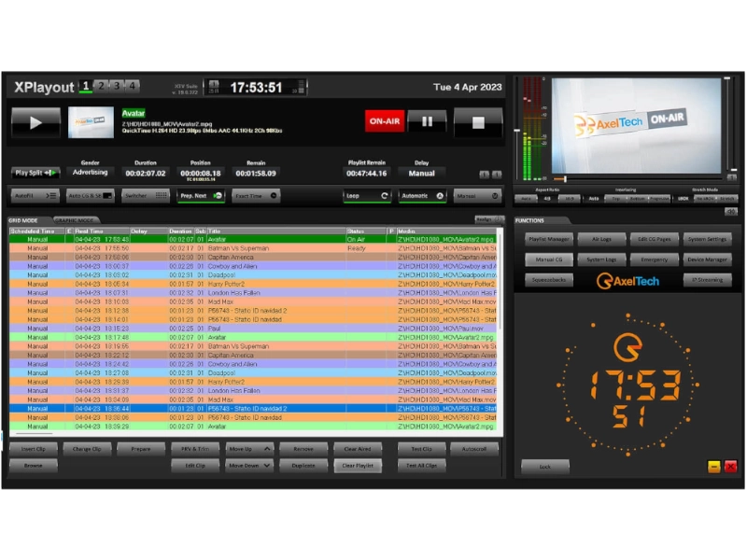747x560 pixels.
Task: Toggle Autoscroll button
Action: click(x=474, y=449)
